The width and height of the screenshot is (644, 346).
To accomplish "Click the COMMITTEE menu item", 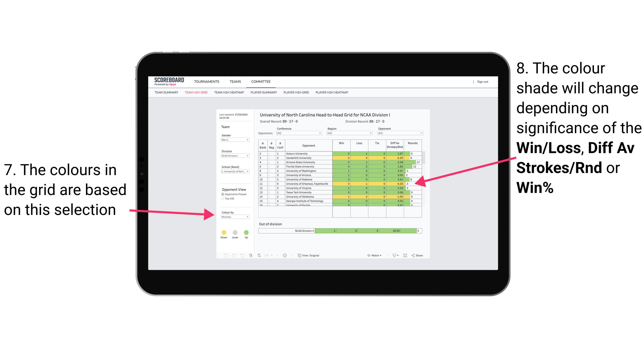I will tap(261, 82).
